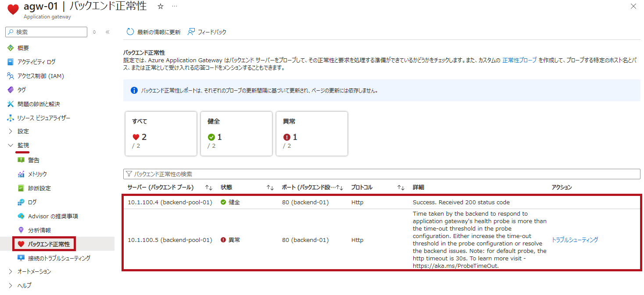Select the 健全 1/2 summary card
The width and height of the screenshot is (644, 295).
(x=236, y=133)
